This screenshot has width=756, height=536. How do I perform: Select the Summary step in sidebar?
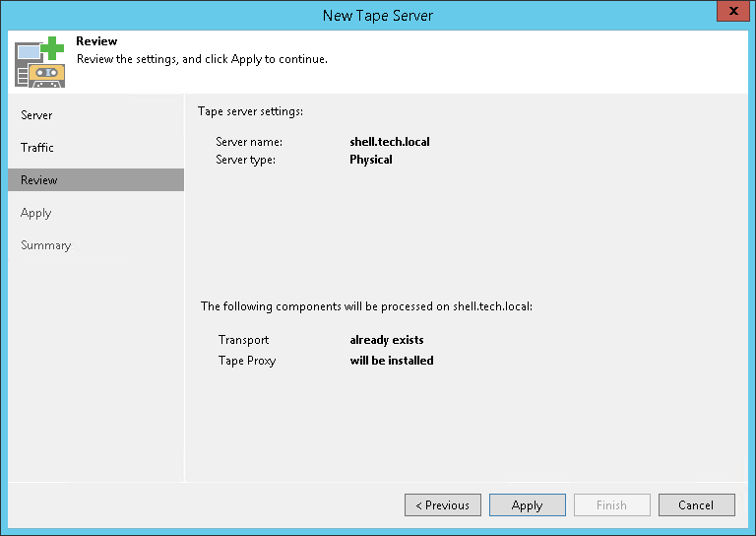[x=46, y=245]
